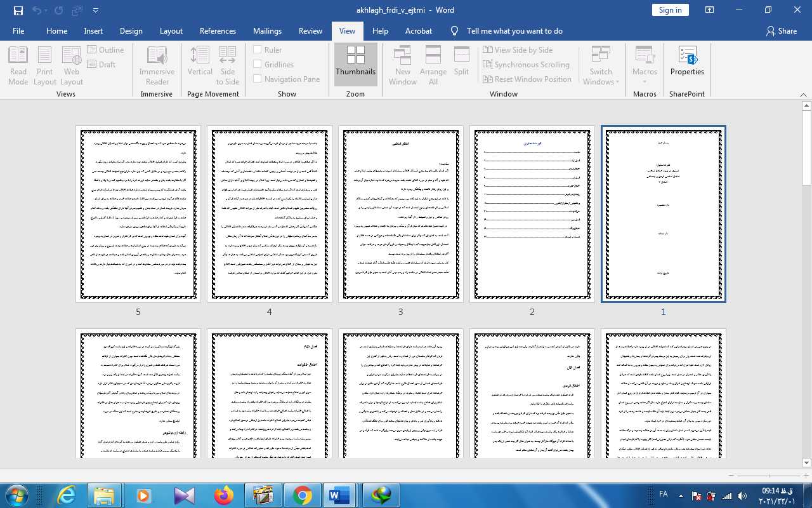Select the page 3 thumbnail

(400, 213)
